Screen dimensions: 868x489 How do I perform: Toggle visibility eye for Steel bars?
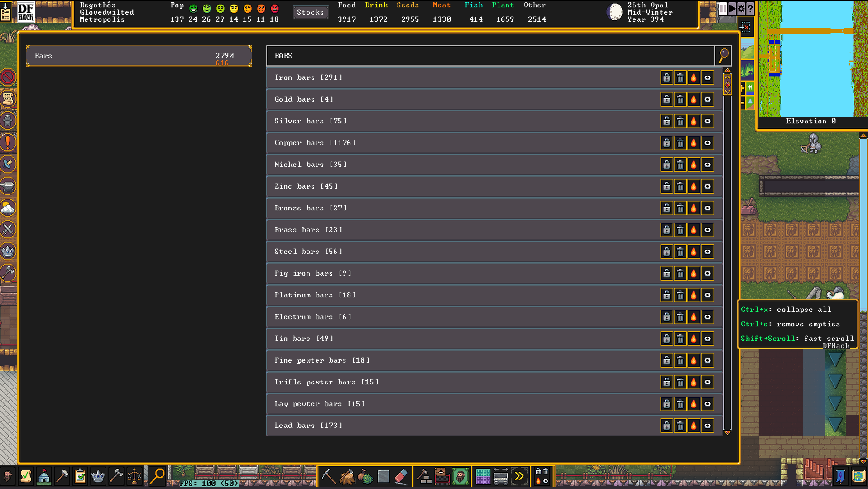point(707,252)
